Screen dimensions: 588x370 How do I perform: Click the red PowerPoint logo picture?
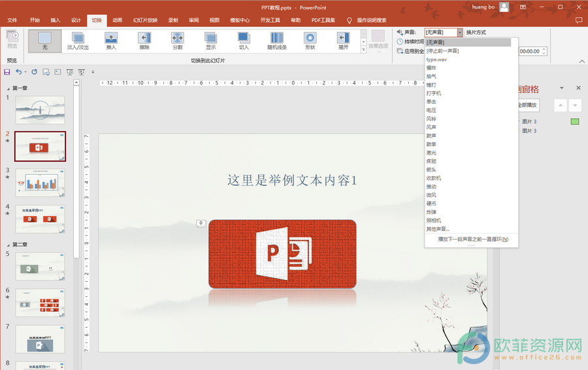[282, 254]
